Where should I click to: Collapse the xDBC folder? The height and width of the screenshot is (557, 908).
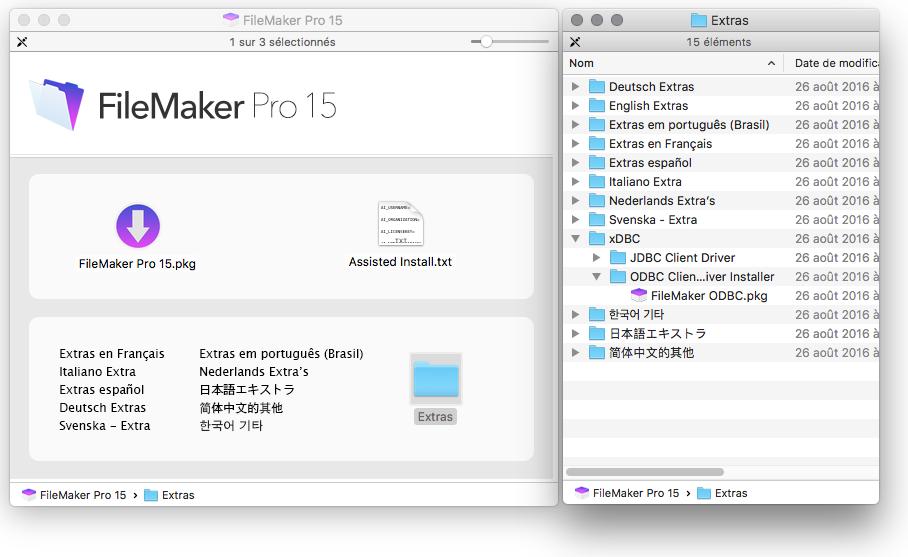575,239
